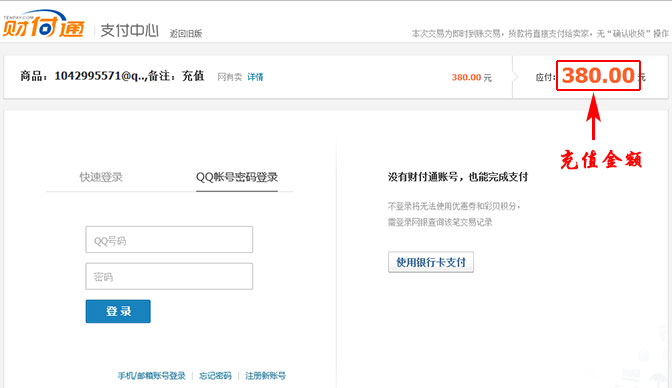Open the 忘记密码 link

tap(215, 376)
